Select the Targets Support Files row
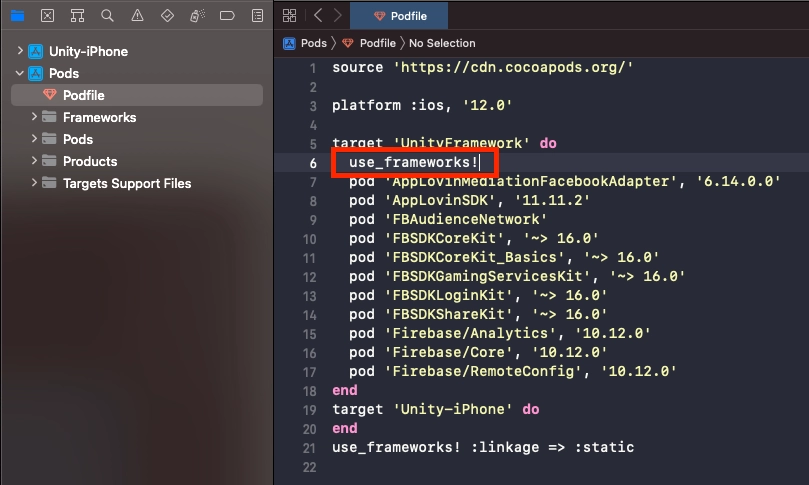 pyautogui.click(x=137, y=183)
